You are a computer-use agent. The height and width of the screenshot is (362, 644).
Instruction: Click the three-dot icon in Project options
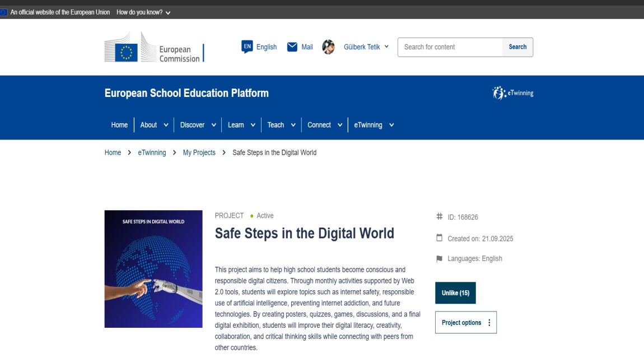(x=489, y=323)
